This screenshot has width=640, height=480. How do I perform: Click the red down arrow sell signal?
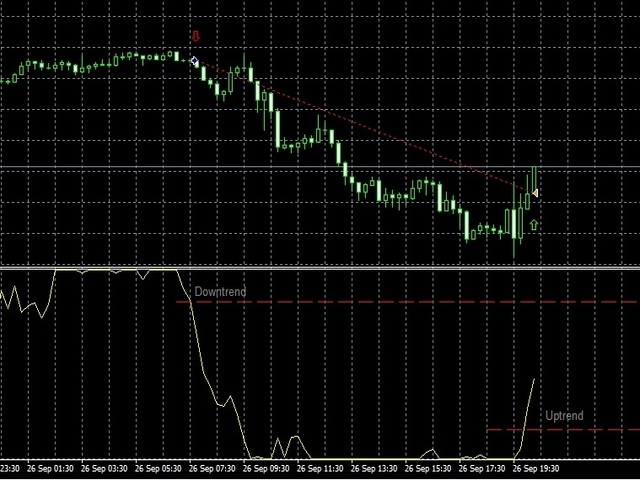196,36
